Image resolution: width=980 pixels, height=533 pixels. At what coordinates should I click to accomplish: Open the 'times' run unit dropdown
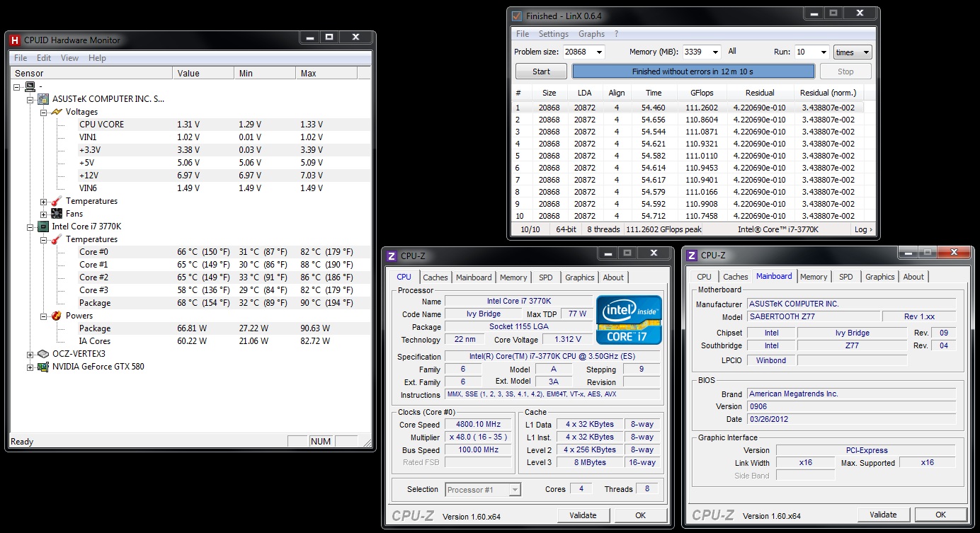click(853, 52)
